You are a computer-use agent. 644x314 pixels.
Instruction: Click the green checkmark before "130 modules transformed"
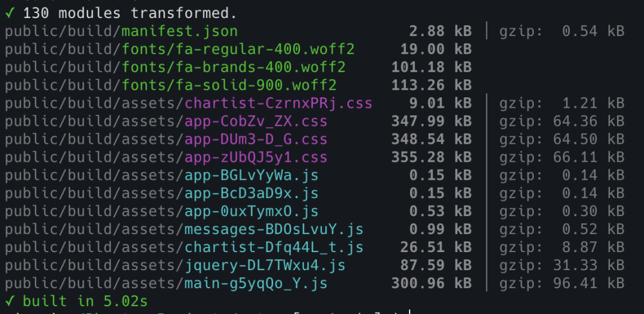click(x=8, y=12)
